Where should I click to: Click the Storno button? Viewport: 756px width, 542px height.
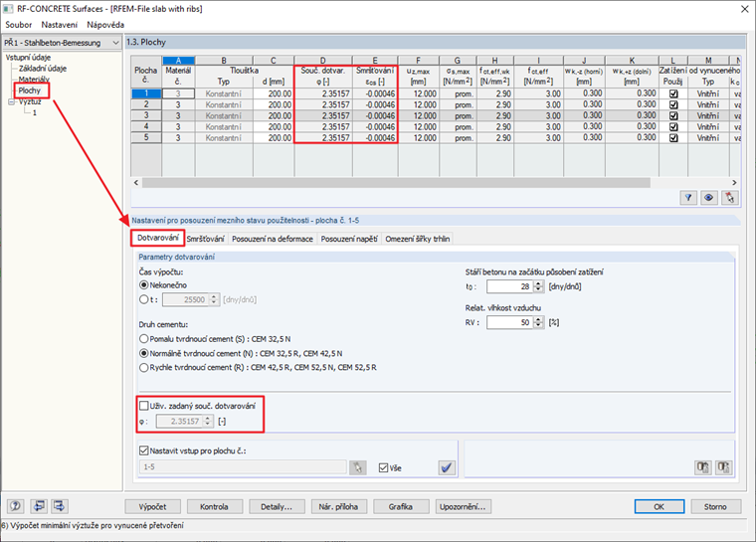[715, 507]
